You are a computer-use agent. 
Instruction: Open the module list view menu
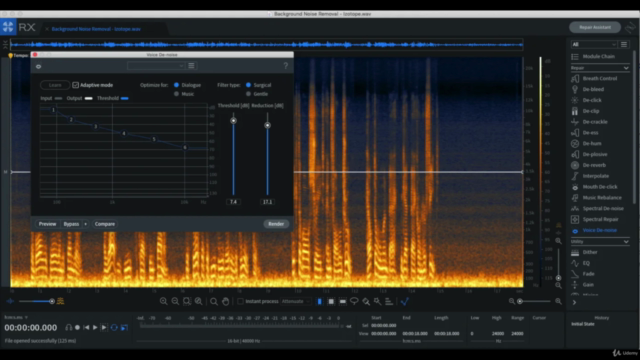tap(624, 44)
